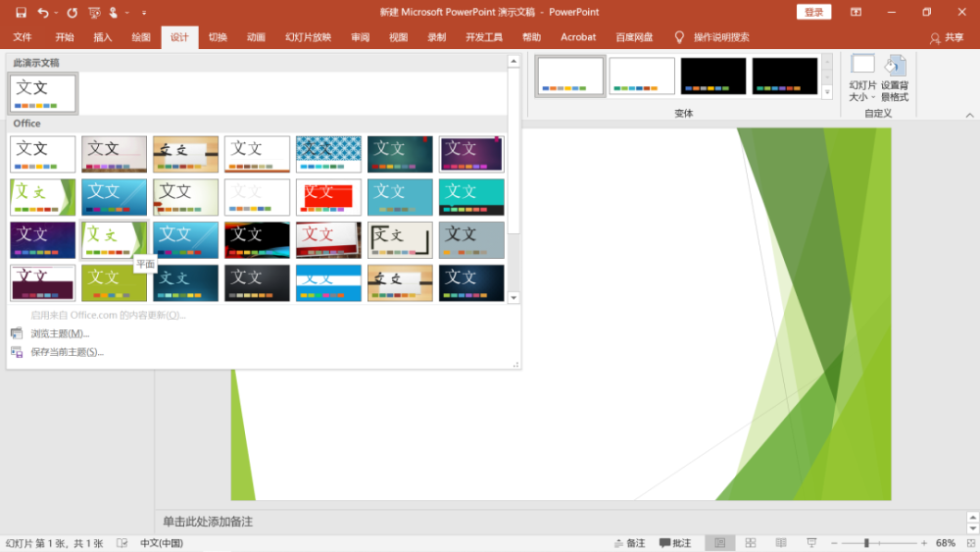
Task: Click Save Current Theme (保存当前主题) icon
Action: (x=17, y=352)
